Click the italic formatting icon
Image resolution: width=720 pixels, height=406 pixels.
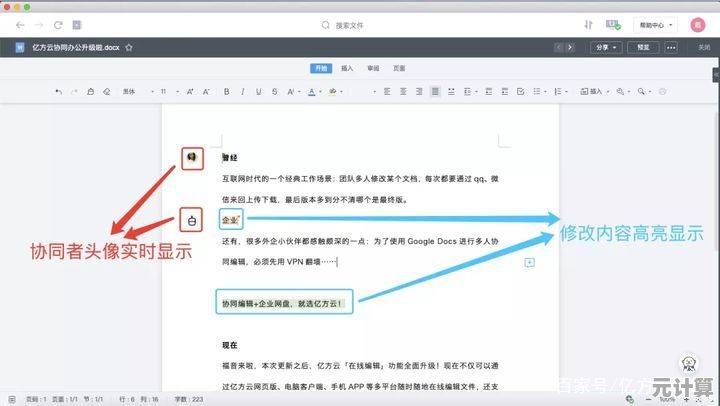[243, 92]
